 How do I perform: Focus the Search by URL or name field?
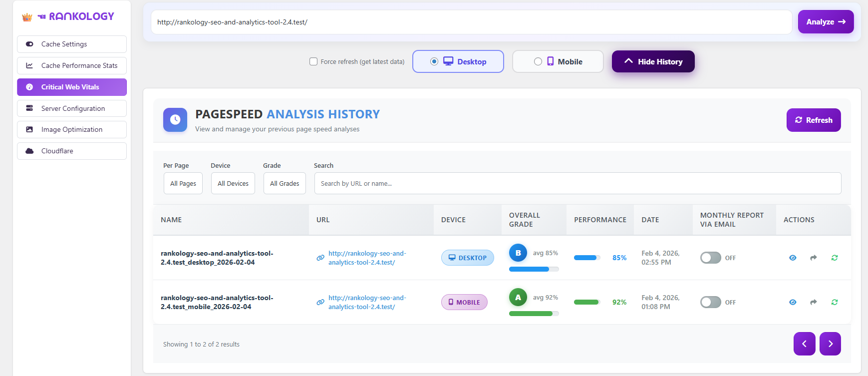pyautogui.click(x=578, y=183)
